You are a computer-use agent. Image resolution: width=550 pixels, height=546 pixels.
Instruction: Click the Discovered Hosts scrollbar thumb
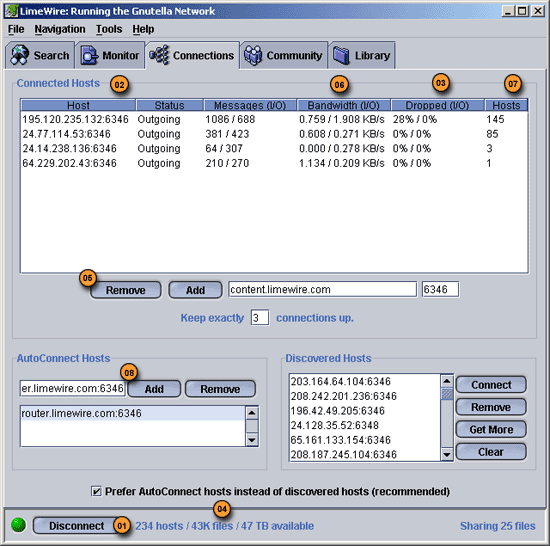click(x=447, y=394)
